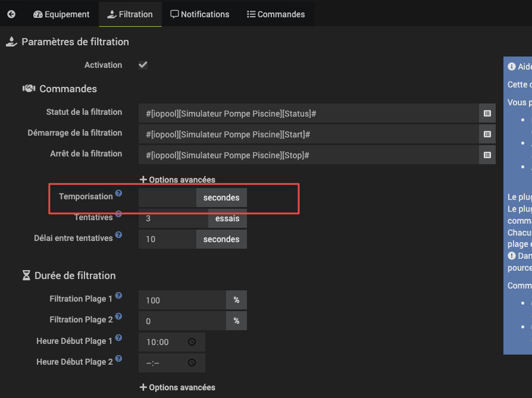Expand Options avancées under Commandes
Image resolution: width=532 pixels, height=398 pixels.
coord(177,180)
